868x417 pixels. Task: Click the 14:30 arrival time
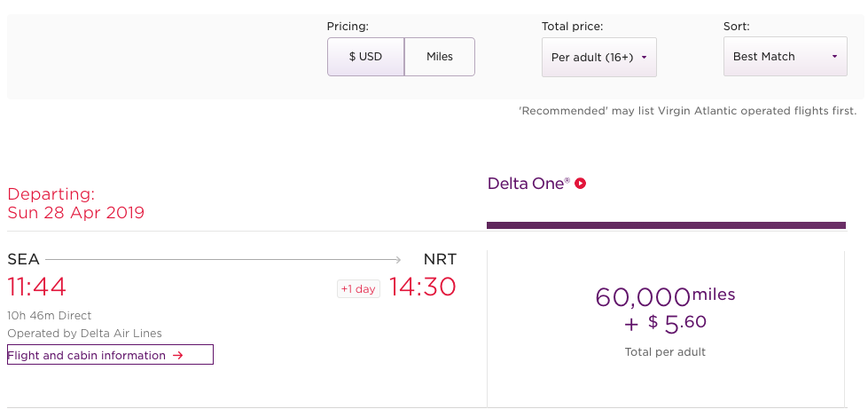pos(422,287)
